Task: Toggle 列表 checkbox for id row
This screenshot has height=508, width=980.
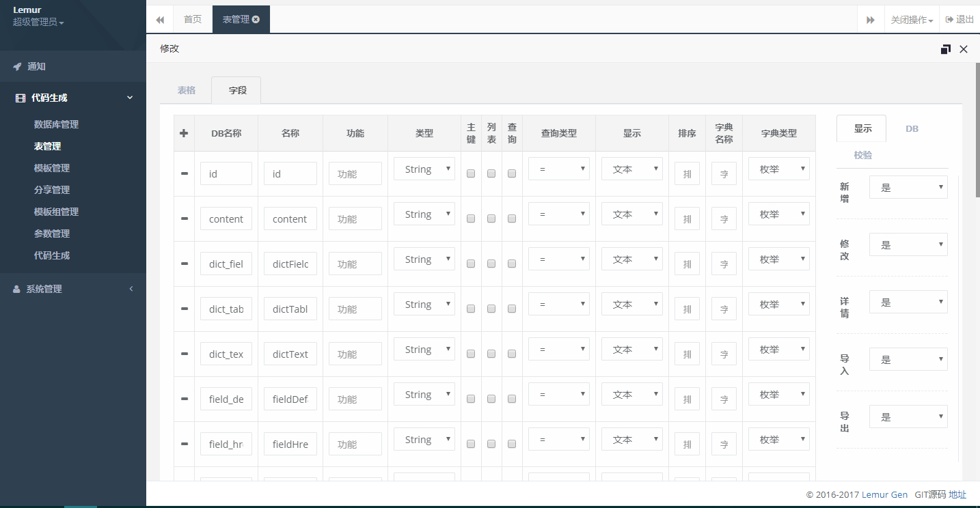Action: point(491,173)
